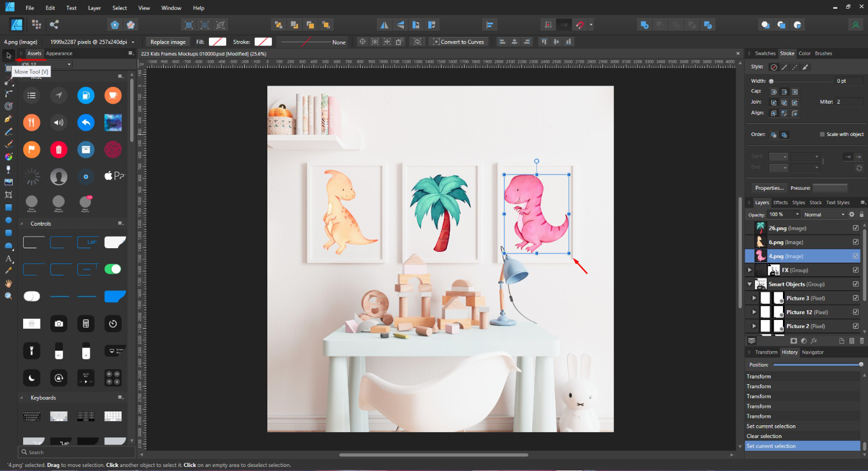Toggle the Snapping magnet icon
Viewport: 868px width, 471px height.
[x=580, y=25]
